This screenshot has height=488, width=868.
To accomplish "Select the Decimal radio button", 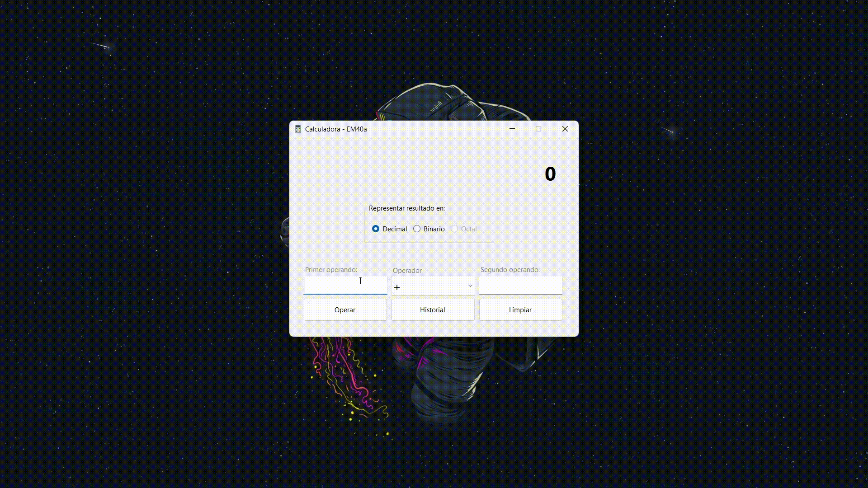I will [376, 229].
